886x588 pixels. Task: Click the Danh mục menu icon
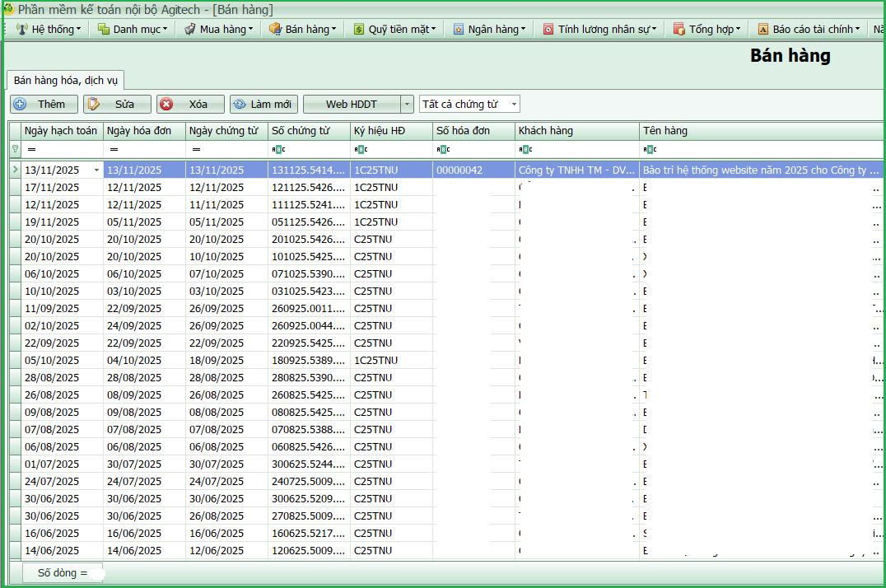pos(104,29)
